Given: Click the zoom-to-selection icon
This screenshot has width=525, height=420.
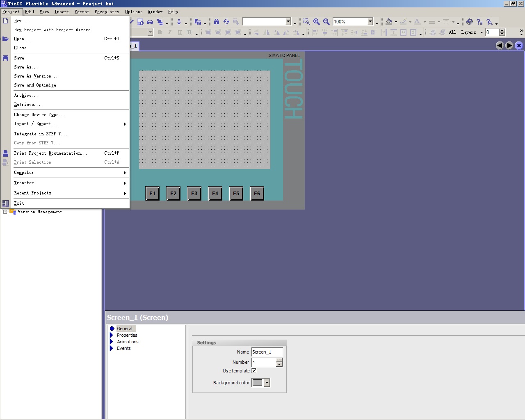Looking at the screenshot, I should tap(306, 22).
